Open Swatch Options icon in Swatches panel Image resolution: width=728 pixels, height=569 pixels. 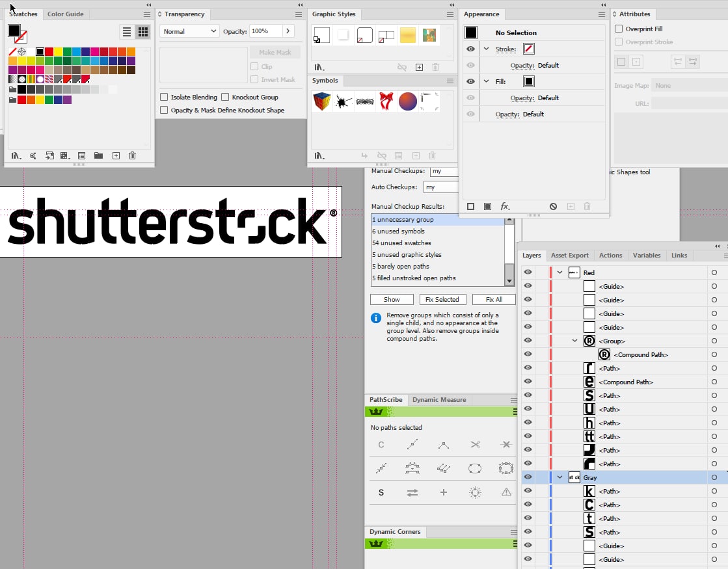pyautogui.click(x=82, y=156)
